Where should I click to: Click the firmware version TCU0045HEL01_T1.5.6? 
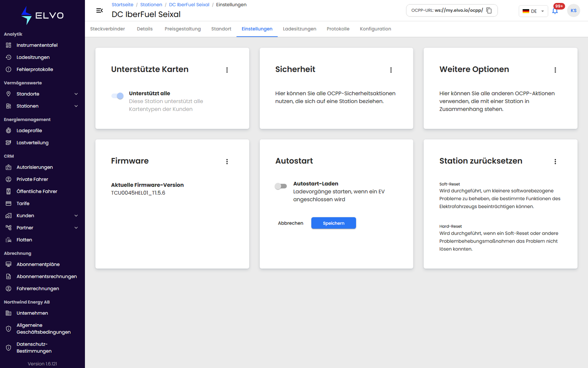(138, 193)
